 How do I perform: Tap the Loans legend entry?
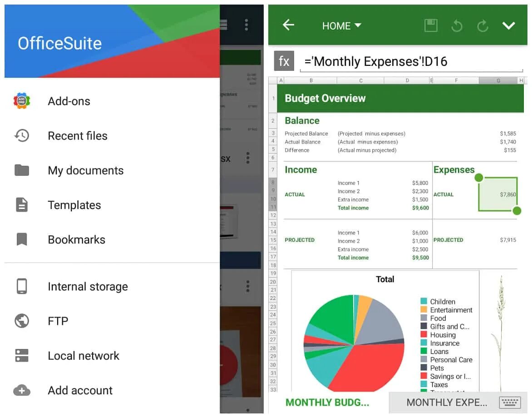(x=434, y=352)
